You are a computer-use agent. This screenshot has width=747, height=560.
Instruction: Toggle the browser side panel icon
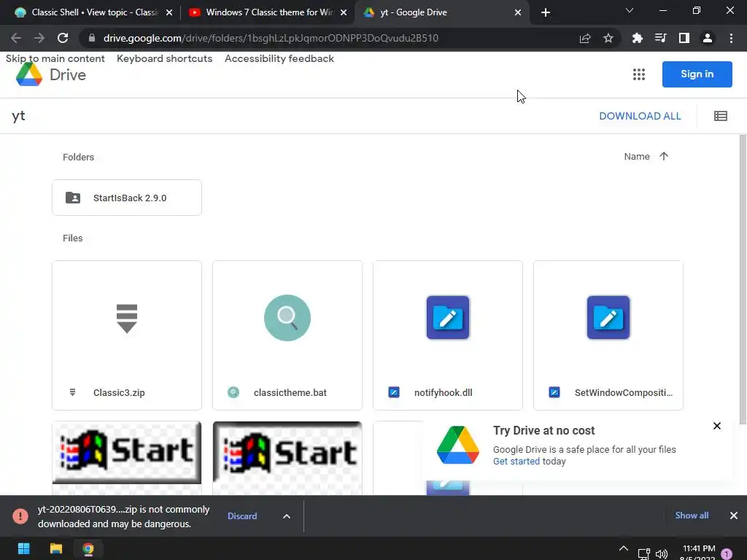coord(684,38)
